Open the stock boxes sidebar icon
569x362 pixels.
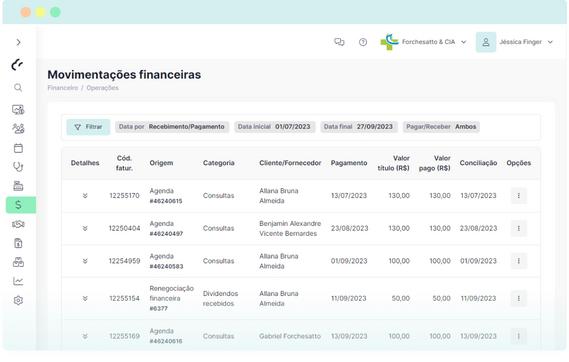[18, 262]
